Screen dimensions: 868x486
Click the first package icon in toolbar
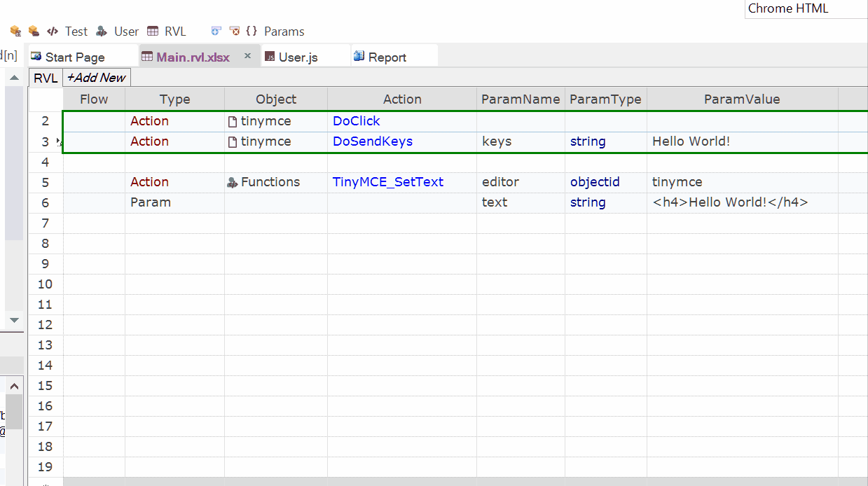point(15,32)
